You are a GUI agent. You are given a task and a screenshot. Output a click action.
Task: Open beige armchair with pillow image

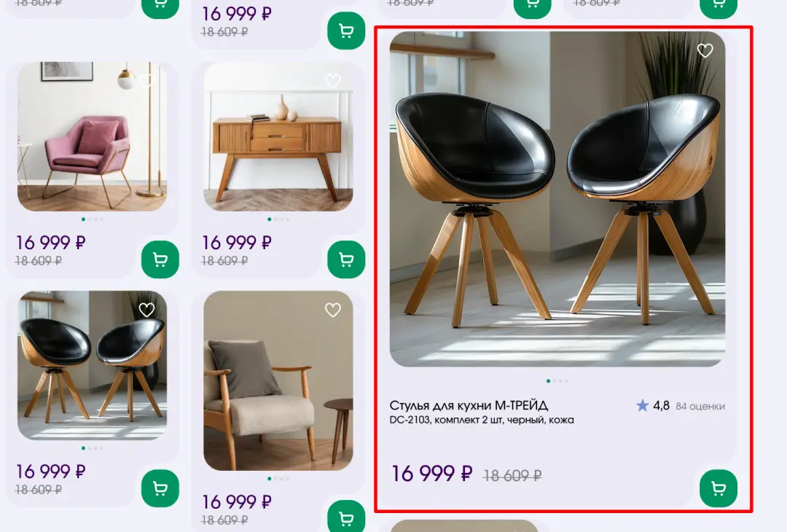278,380
